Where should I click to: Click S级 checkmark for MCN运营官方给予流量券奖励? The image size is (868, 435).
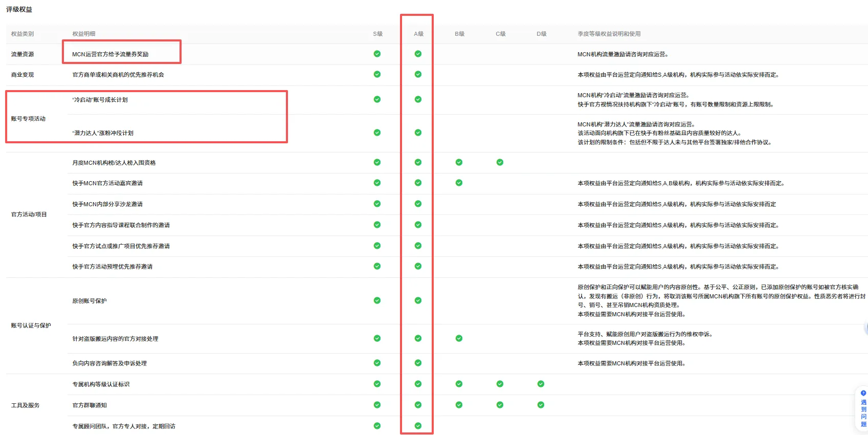[x=377, y=54]
